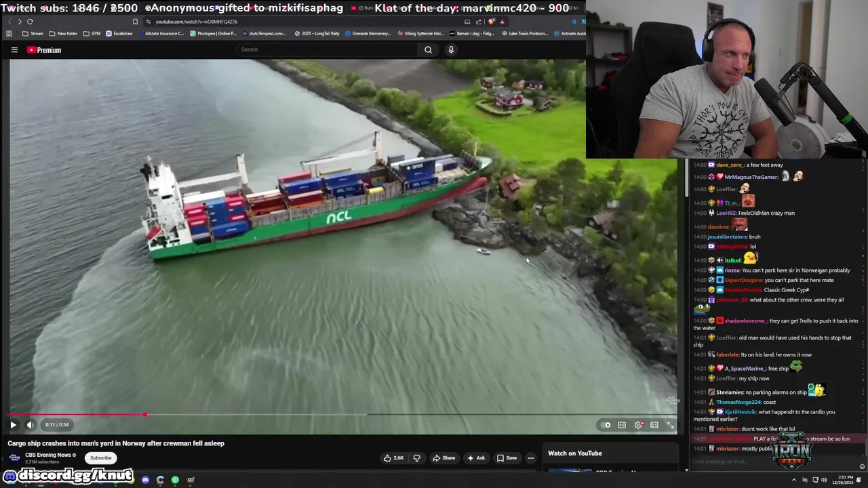
Task: Open the Lake Travis Pontoon bookmark
Action: [x=524, y=33]
